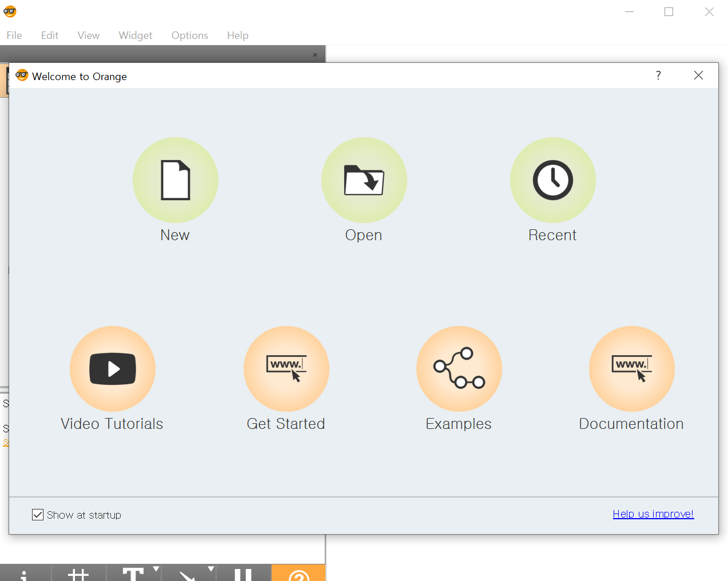Click the pause icon in bottom toolbar
The image size is (728, 581).
243,574
